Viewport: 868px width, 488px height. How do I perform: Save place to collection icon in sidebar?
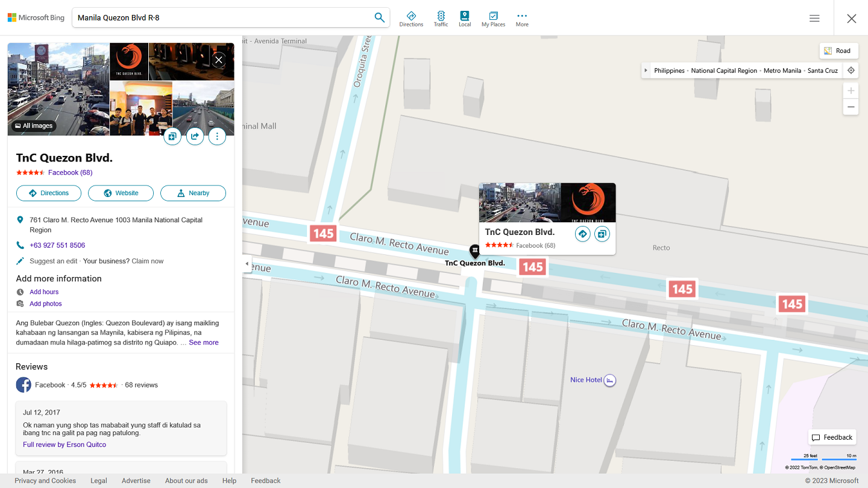tap(172, 137)
